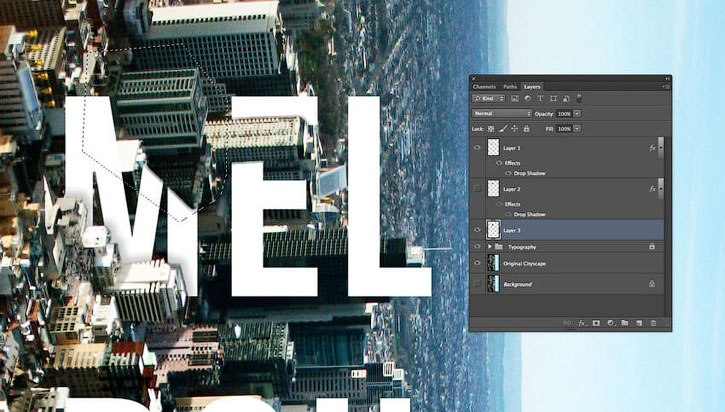Screen dimensions: 725x412
Task: Select the 'Original Cityscape' layer name
Action: pyautogui.click(x=524, y=264)
